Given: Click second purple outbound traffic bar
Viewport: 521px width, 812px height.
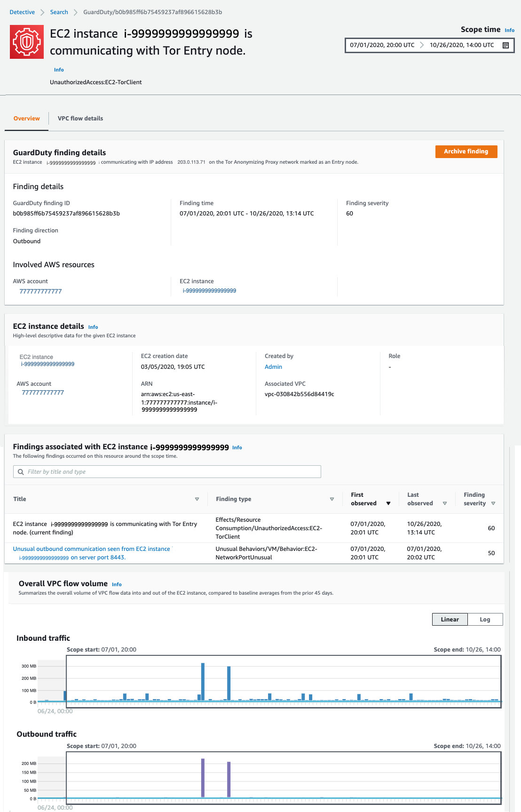Looking at the screenshot, I should tap(229, 780).
